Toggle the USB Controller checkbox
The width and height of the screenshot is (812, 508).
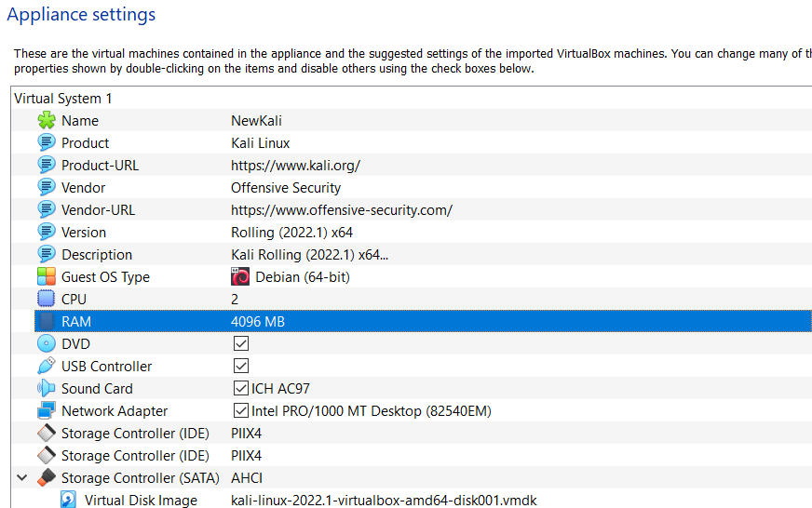241,367
